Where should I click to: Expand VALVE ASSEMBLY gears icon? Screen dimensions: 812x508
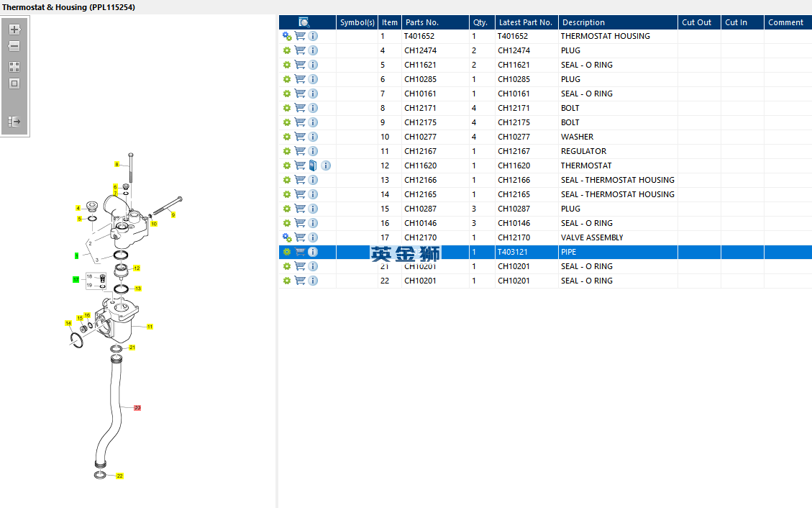(287, 237)
